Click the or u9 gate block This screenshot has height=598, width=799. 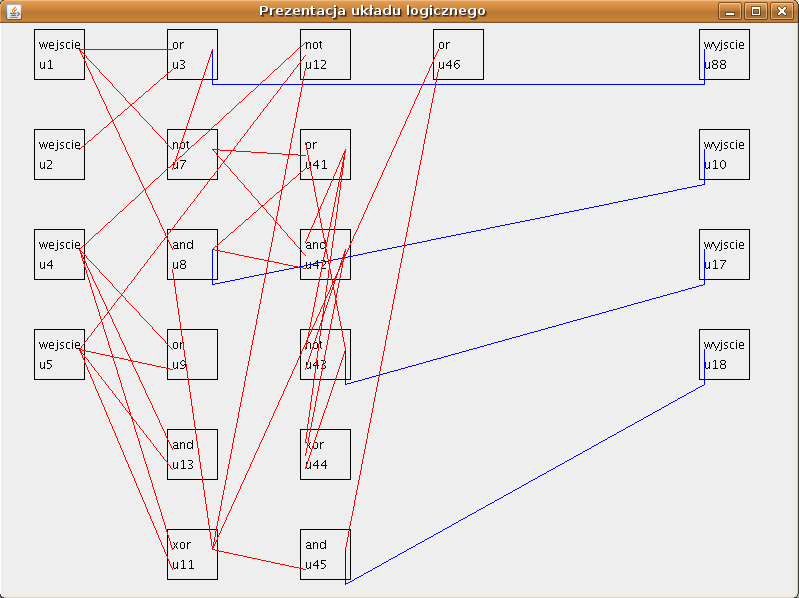[193, 355]
